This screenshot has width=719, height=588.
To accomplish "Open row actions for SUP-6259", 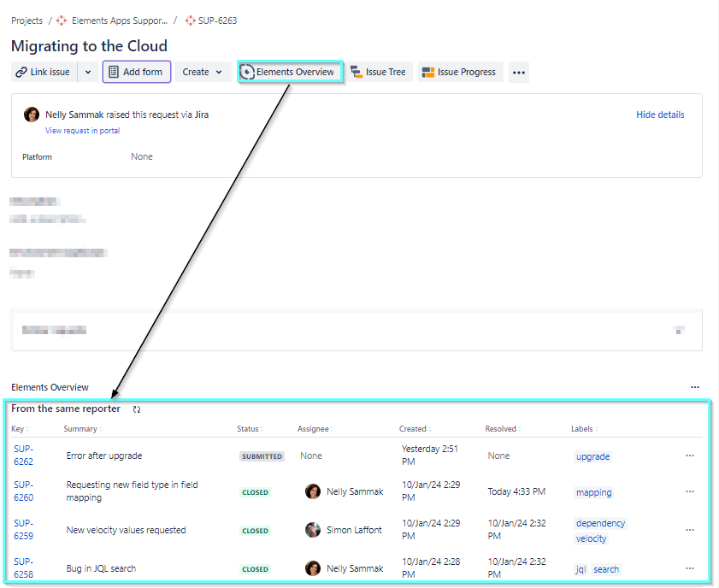I will 689,530.
